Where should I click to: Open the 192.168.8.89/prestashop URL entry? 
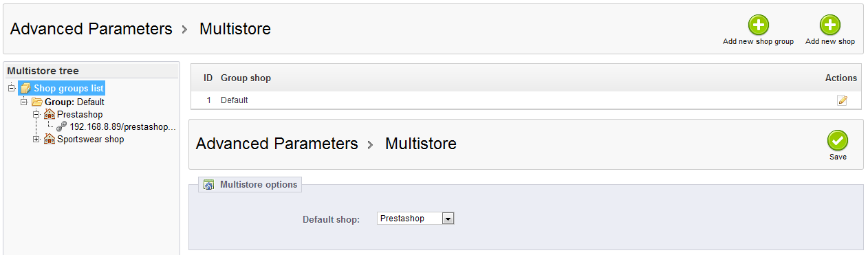click(x=122, y=127)
